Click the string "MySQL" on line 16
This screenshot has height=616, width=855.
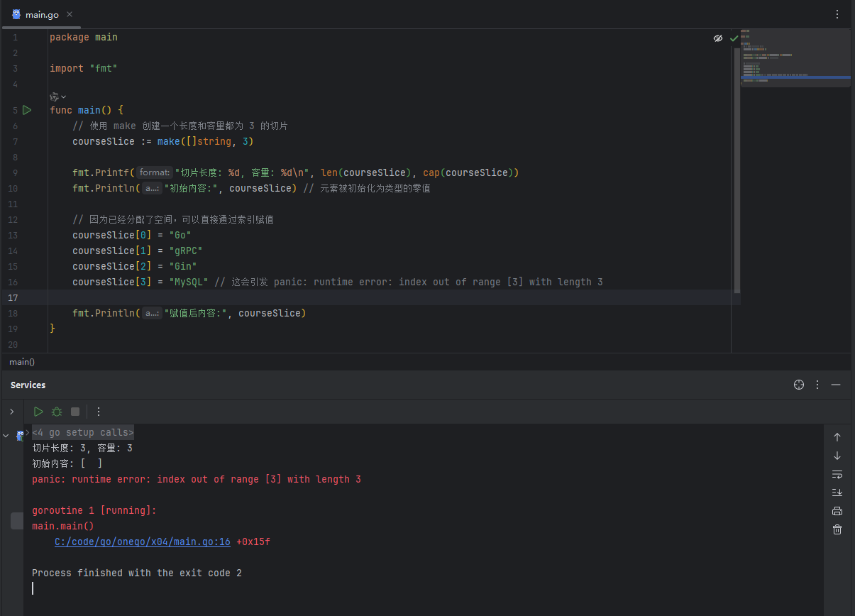(x=189, y=282)
